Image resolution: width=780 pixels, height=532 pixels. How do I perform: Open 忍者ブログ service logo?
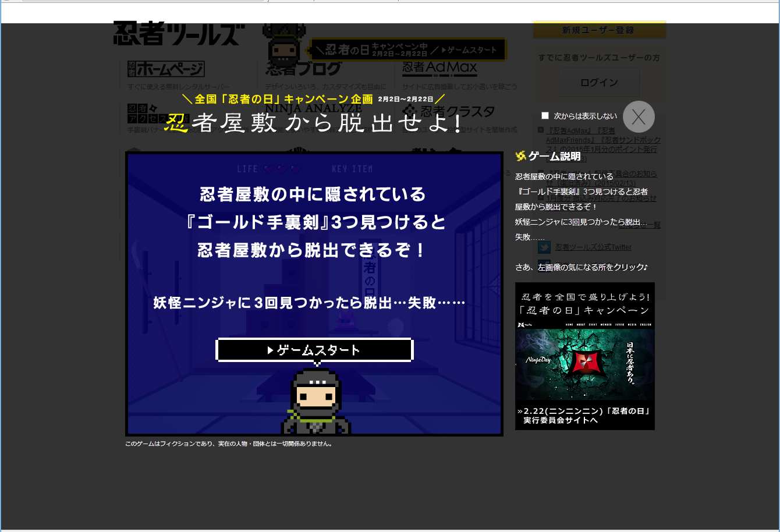304,69
